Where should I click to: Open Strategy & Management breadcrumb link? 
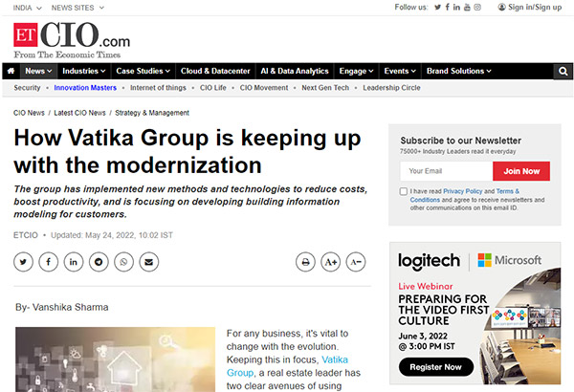click(x=152, y=113)
